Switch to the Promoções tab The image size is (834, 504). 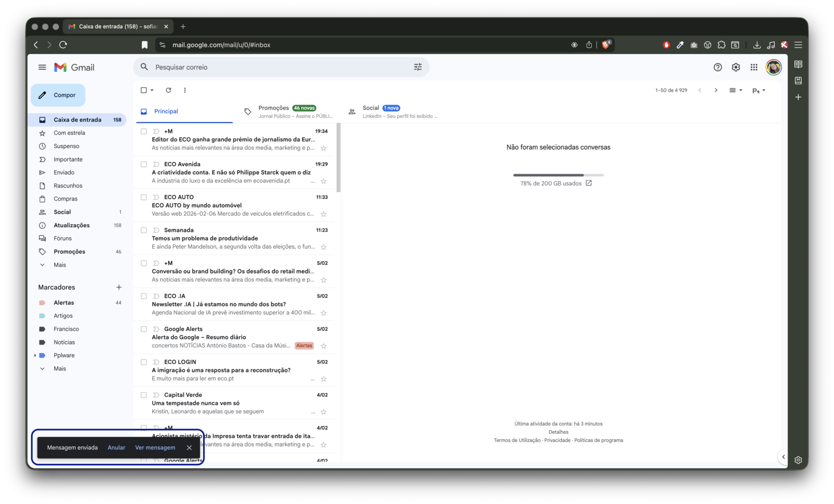(274, 108)
